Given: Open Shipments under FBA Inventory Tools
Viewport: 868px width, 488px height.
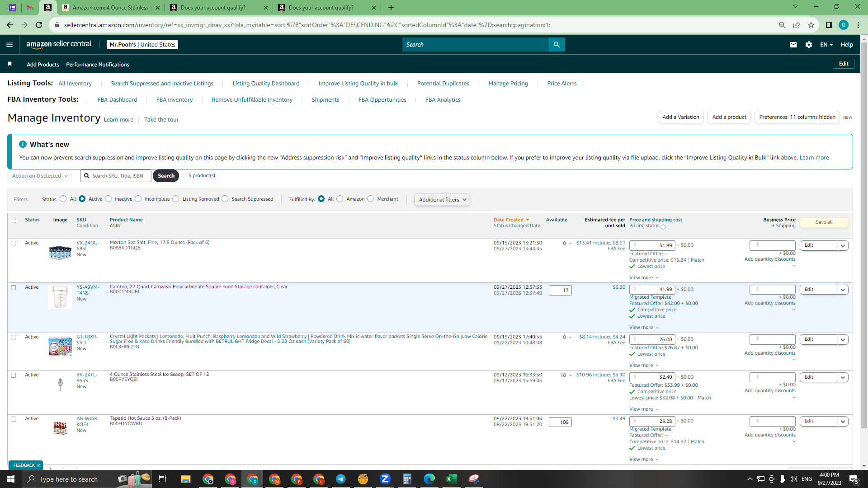Looking at the screenshot, I should [x=325, y=100].
